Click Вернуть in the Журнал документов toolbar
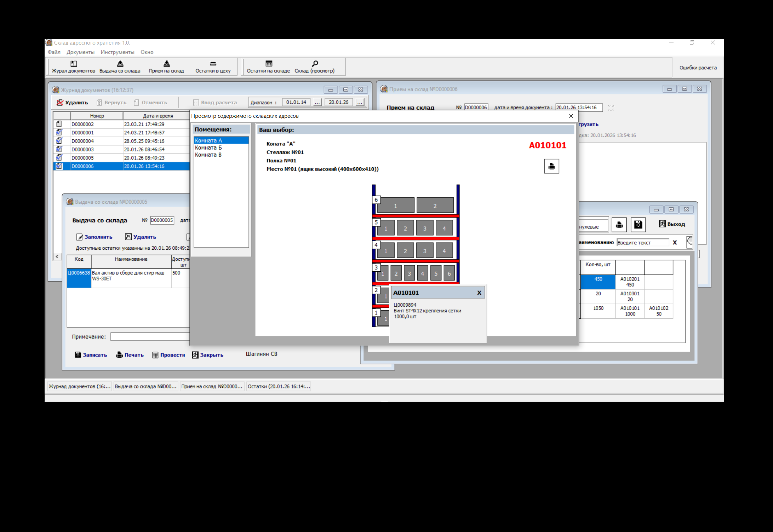 (x=111, y=103)
